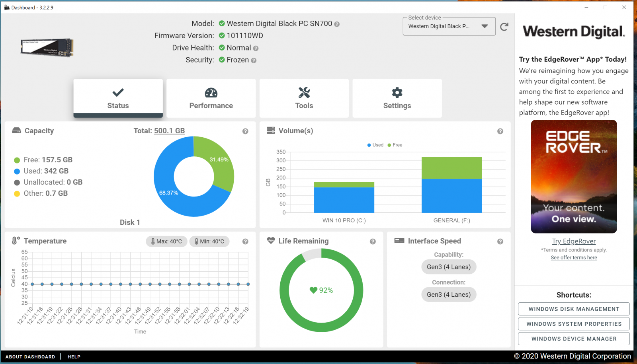Click help icon next to Model name
Viewport: 637px width, 364px height.
337,24
